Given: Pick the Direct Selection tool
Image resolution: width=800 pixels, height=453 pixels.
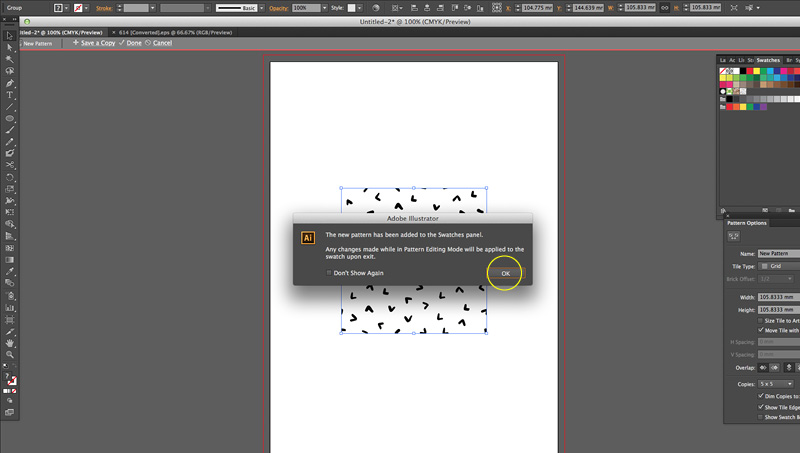Looking at the screenshot, I should point(9,47).
